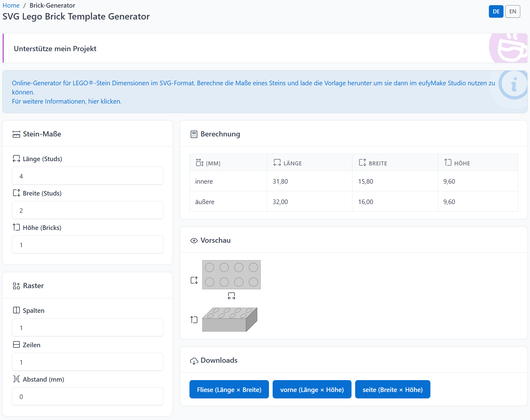The image size is (530, 420).
Task: Switch language to DE
Action: (496, 12)
